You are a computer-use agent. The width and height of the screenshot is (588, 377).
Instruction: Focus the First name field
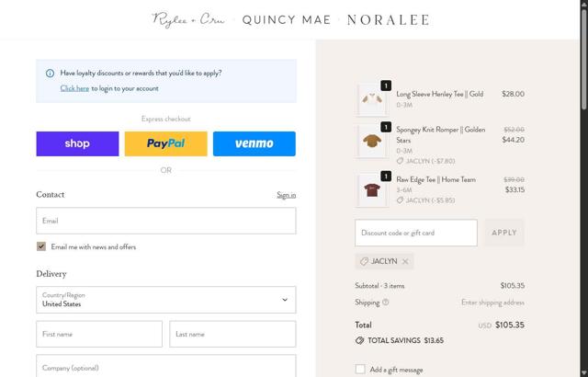coord(99,334)
